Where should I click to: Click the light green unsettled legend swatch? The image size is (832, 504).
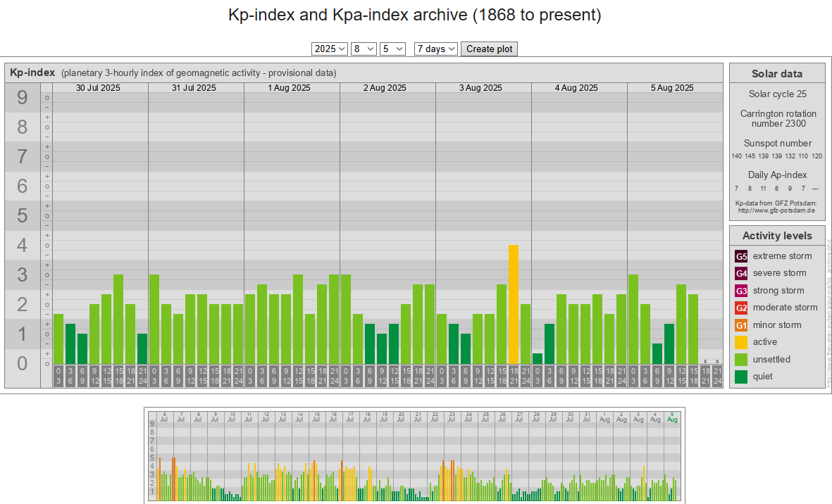click(x=741, y=360)
